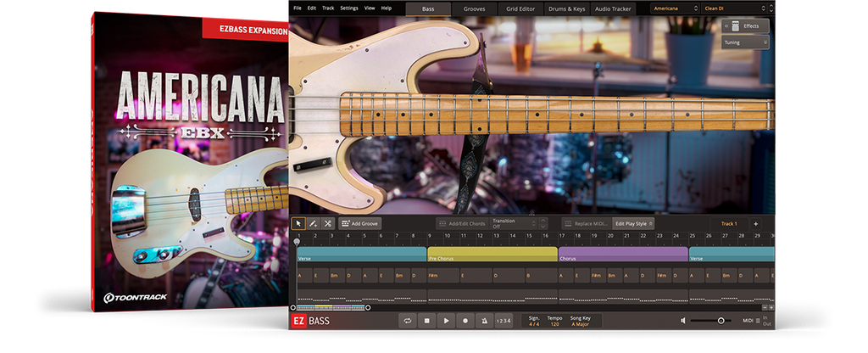
Task: Switch to Audio Tracker tab
Action: 613,8
